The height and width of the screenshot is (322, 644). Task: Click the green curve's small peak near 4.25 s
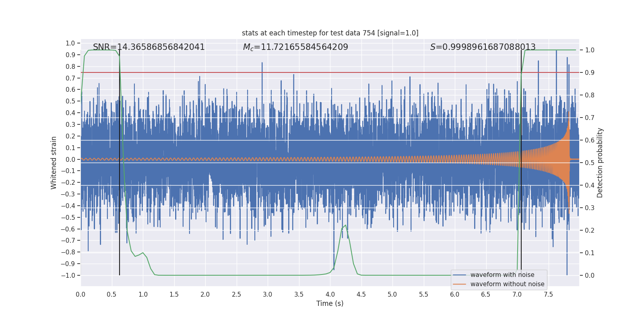pyautogui.click(x=345, y=225)
